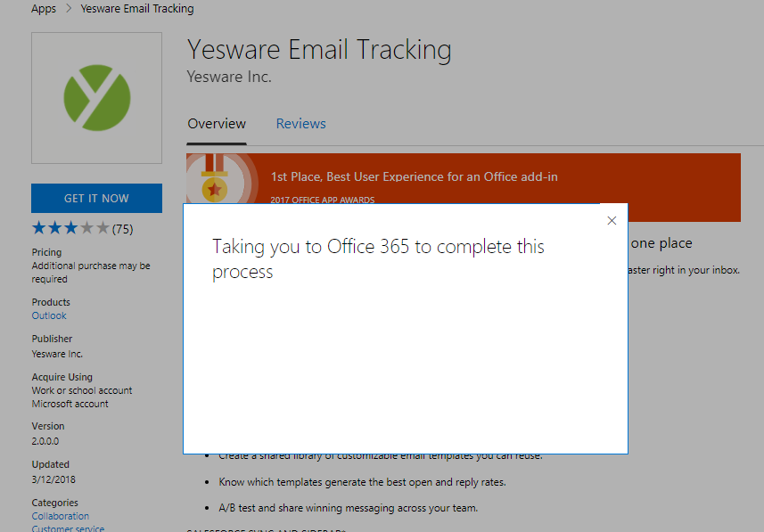Switch to the Reviews tab
The height and width of the screenshot is (532, 764).
[300, 124]
